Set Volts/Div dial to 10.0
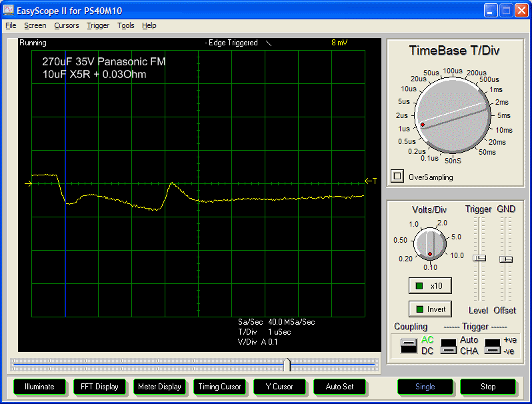The height and width of the screenshot is (404, 532). pos(457,255)
